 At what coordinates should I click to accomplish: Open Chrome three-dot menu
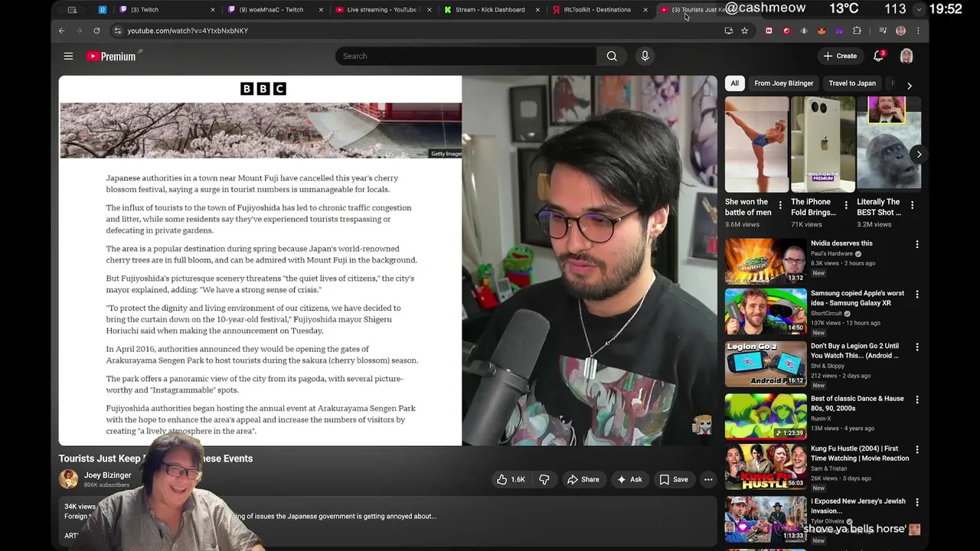(918, 31)
